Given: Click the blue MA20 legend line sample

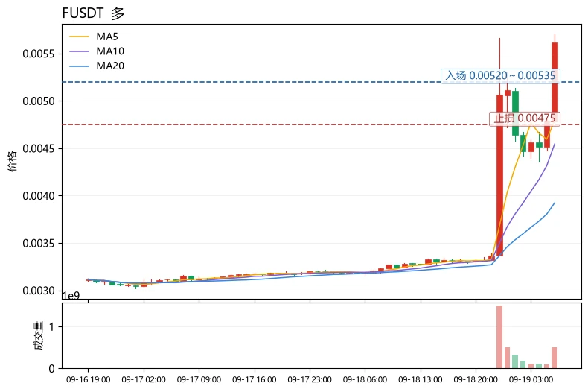Looking at the screenshot, I should [79, 66].
